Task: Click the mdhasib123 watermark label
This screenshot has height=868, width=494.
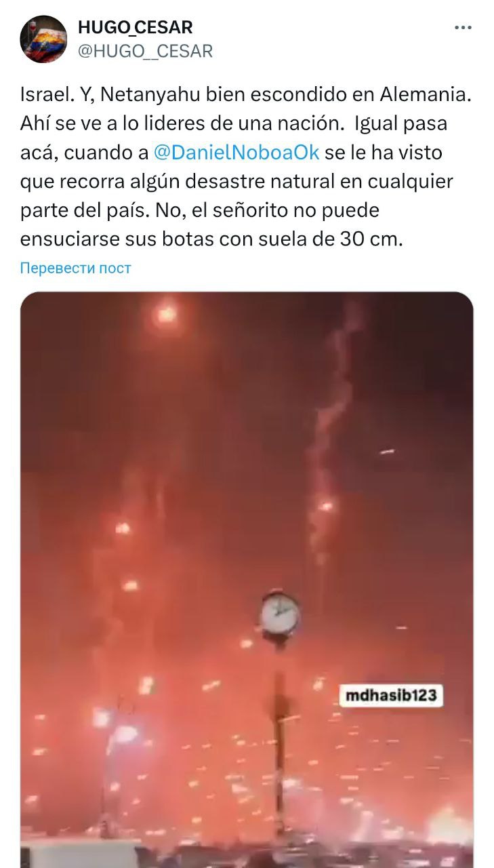Action: pyautogui.click(x=392, y=696)
